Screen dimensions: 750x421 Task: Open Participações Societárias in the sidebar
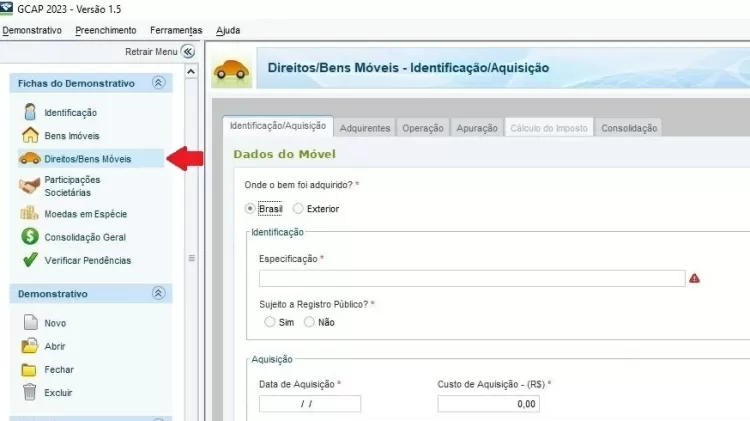point(72,186)
